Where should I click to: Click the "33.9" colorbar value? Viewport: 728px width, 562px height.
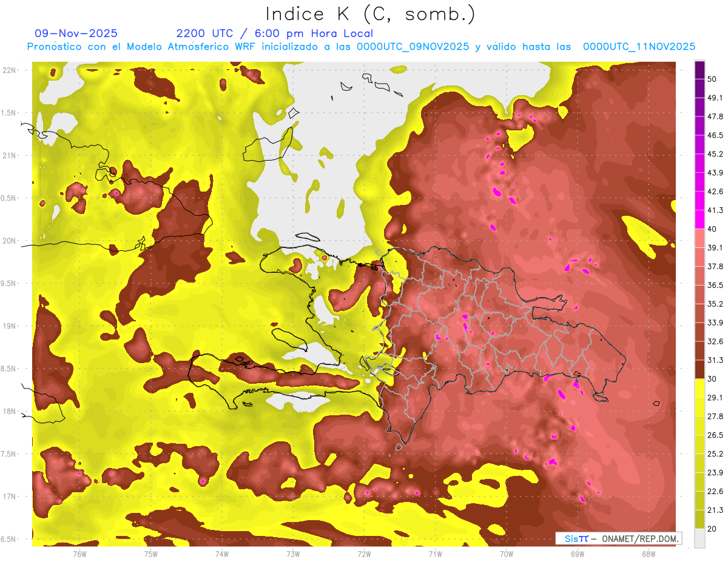click(715, 323)
